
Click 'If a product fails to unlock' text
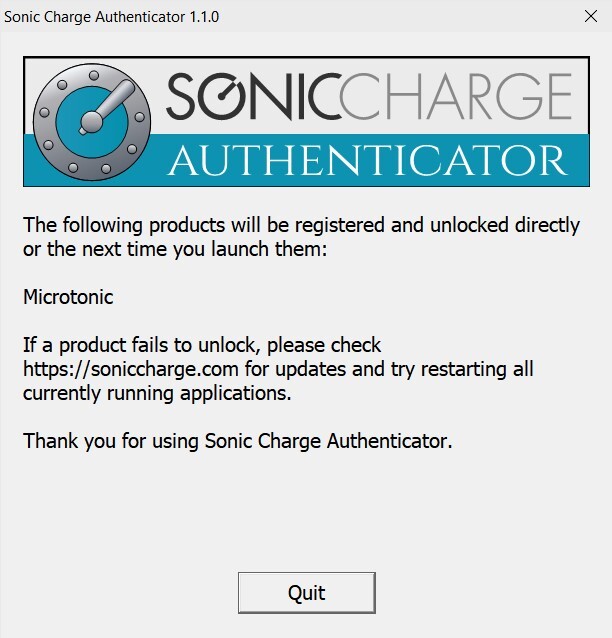[x=202, y=345]
